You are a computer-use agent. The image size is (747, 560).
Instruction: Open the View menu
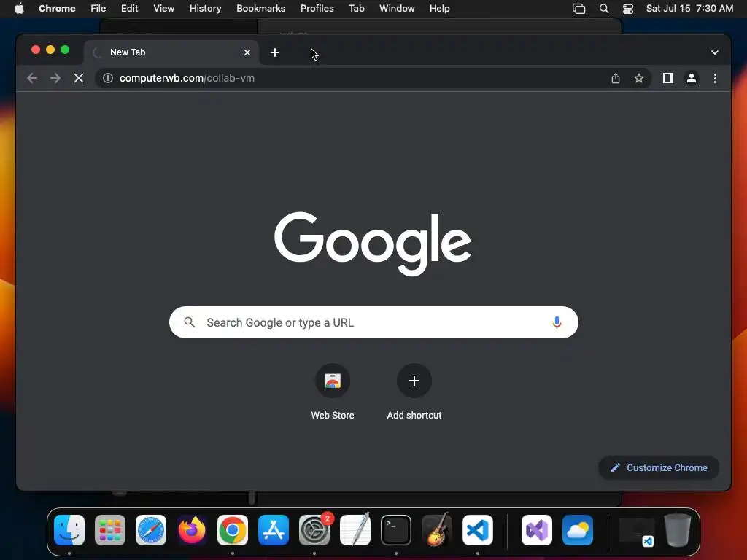(x=163, y=8)
